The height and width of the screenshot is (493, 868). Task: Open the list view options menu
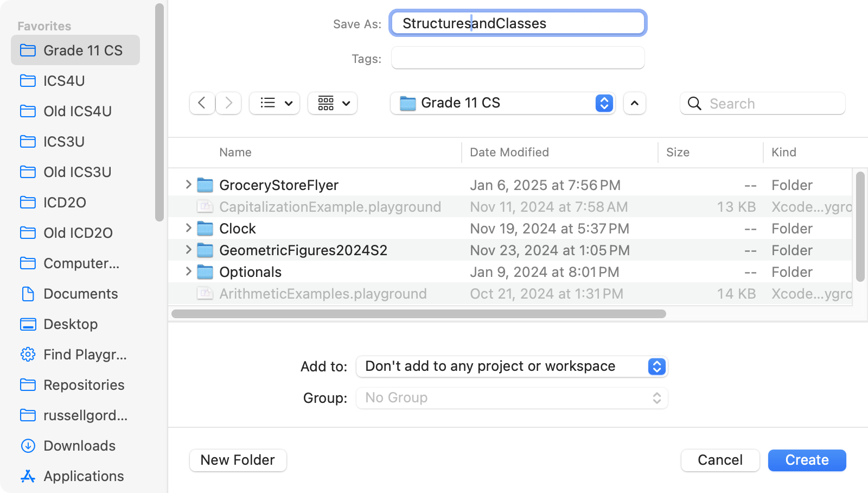point(275,103)
